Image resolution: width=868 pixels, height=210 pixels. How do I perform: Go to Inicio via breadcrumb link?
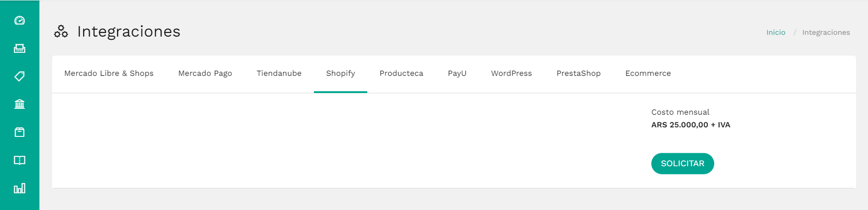coord(776,33)
